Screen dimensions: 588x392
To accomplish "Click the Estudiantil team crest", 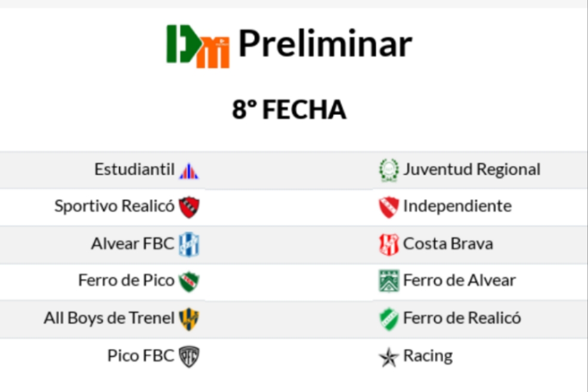I will tap(189, 171).
